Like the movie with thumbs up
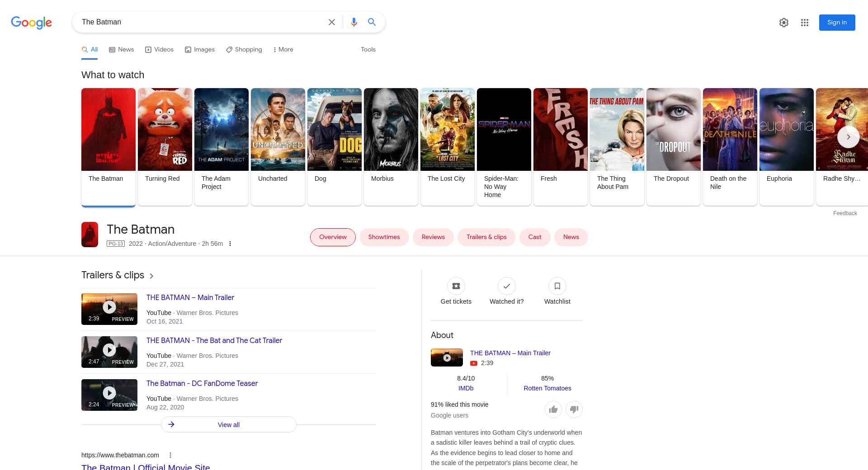 tap(553, 409)
